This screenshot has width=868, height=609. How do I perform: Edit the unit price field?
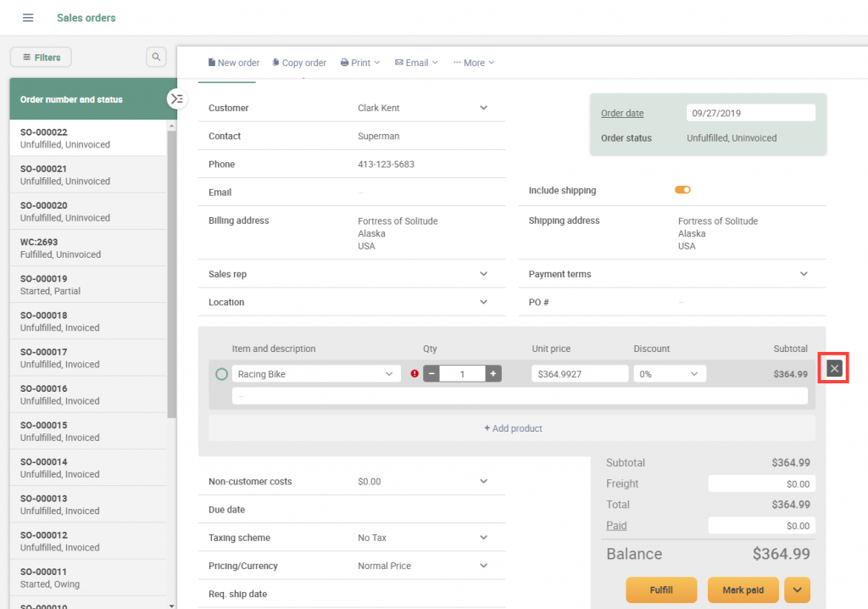tap(580, 374)
